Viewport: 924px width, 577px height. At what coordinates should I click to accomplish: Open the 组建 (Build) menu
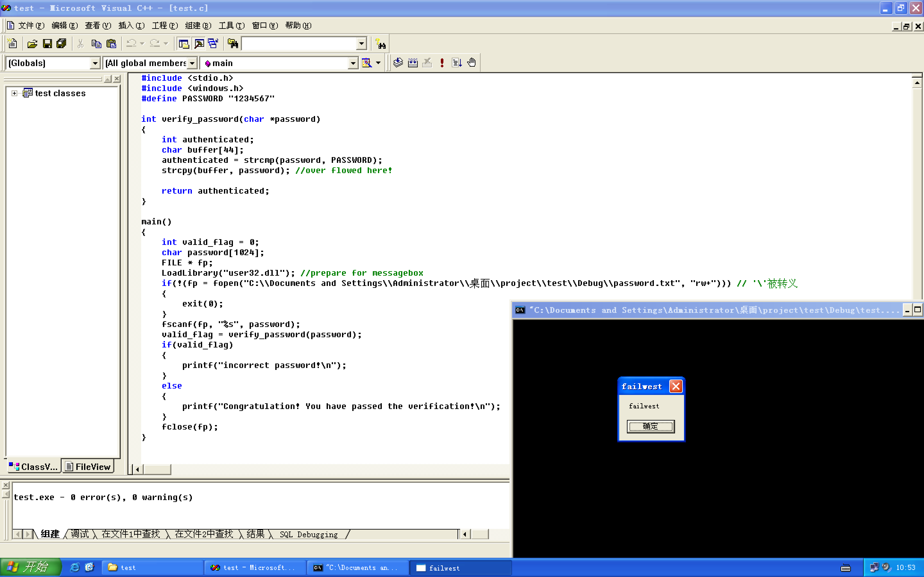pyautogui.click(x=198, y=26)
